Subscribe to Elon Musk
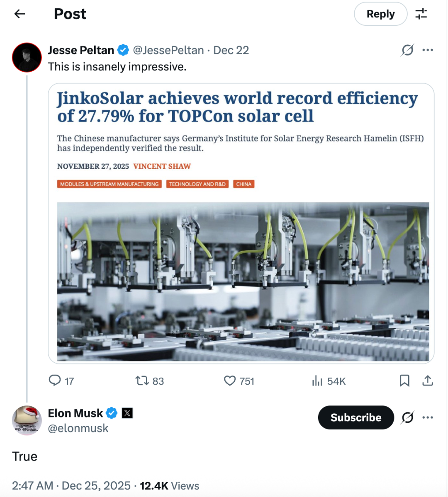Image resolution: width=448 pixels, height=497 pixels. (355, 417)
